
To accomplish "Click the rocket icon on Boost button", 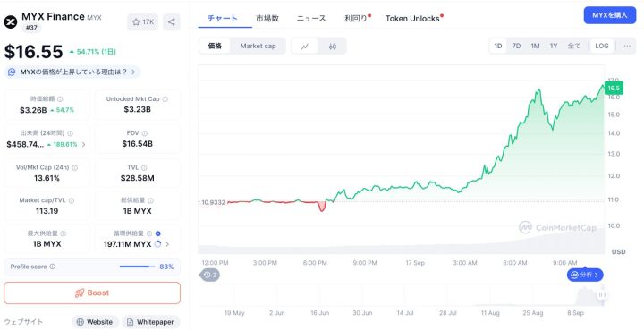I will 80,293.
